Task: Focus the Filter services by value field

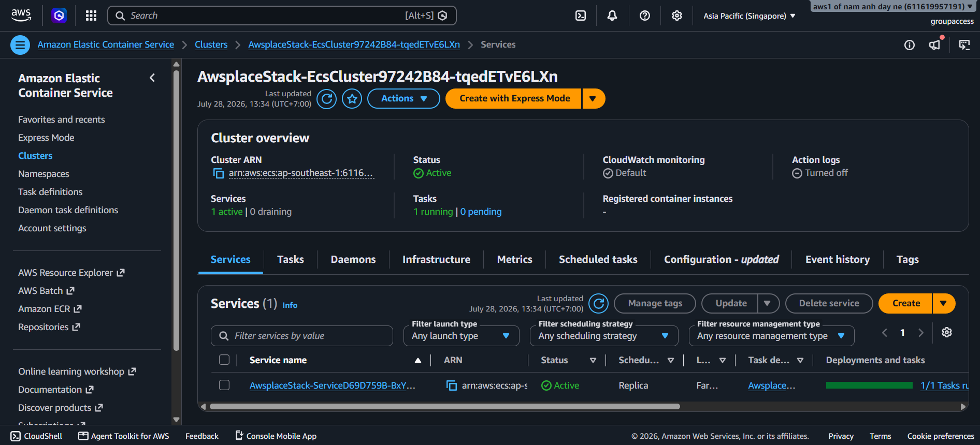Action: pyautogui.click(x=302, y=336)
